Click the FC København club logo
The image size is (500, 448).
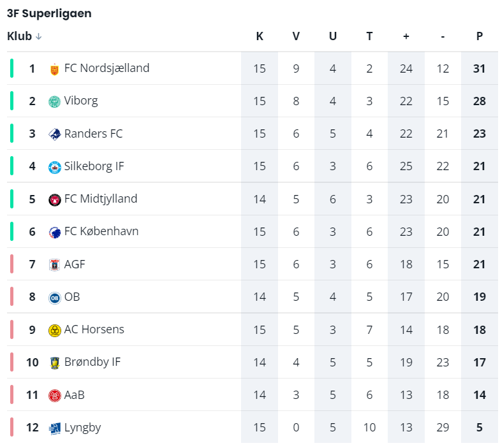[x=55, y=232]
